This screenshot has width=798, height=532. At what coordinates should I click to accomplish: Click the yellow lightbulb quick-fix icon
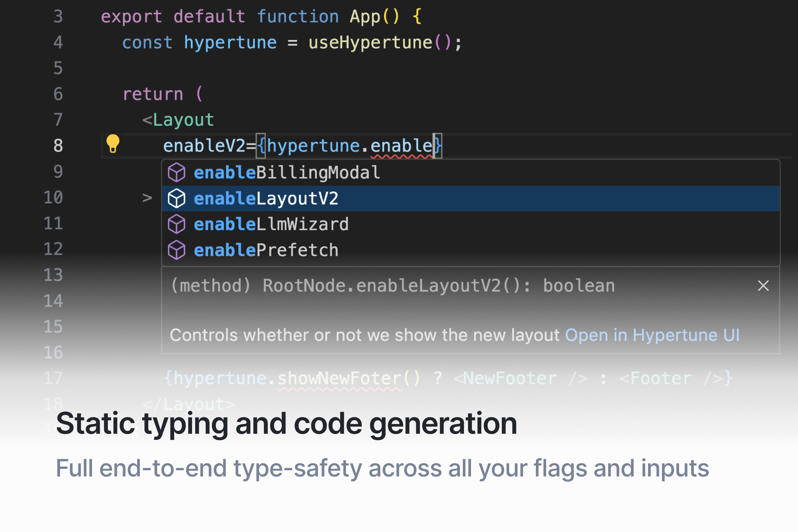[113, 144]
